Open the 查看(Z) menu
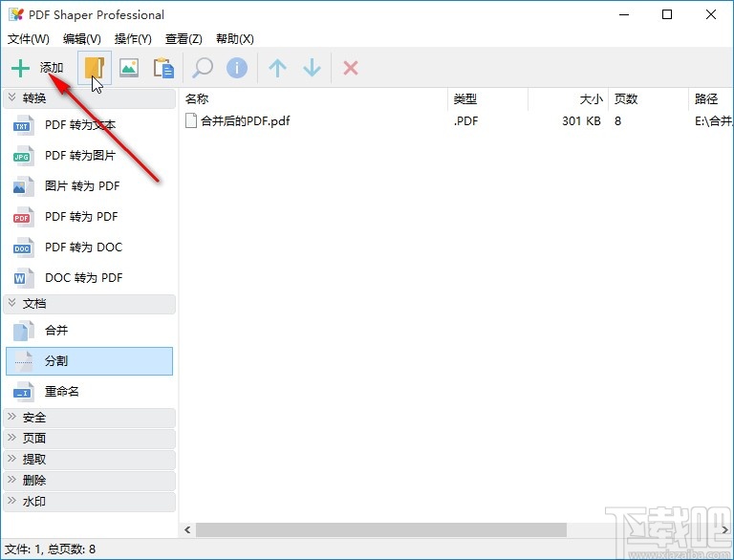The height and width of the screenshot is (560, 734). (x=183, y=39)
